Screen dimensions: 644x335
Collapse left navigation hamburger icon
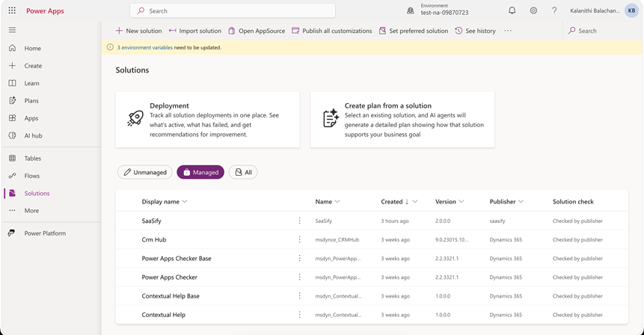pyautogui.click(x=12, y=30)
